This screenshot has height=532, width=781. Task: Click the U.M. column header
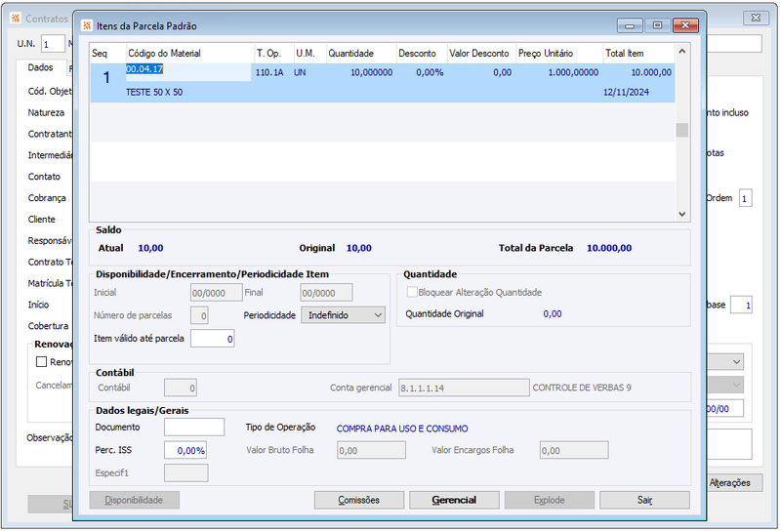pos(309,54)
